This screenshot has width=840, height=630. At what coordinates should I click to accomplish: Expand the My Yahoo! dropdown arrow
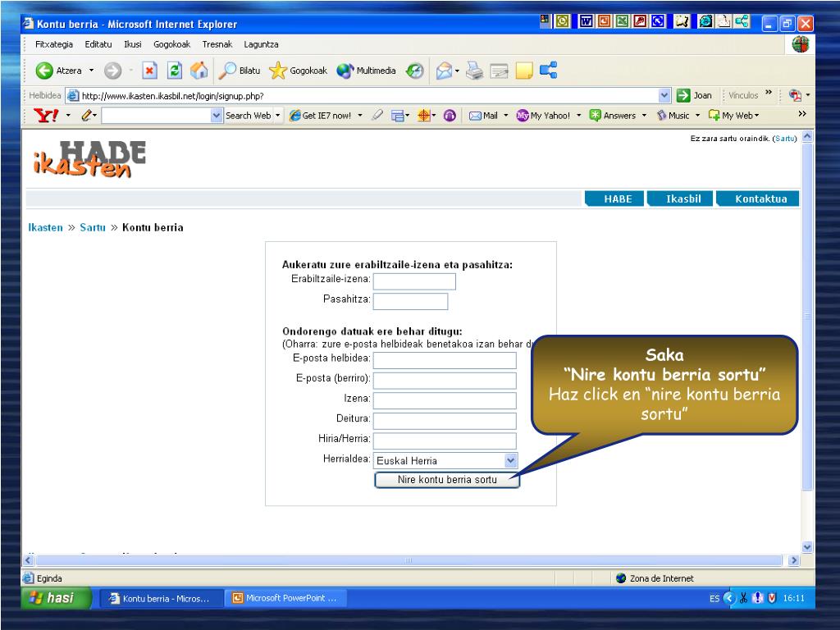[578, 115]
